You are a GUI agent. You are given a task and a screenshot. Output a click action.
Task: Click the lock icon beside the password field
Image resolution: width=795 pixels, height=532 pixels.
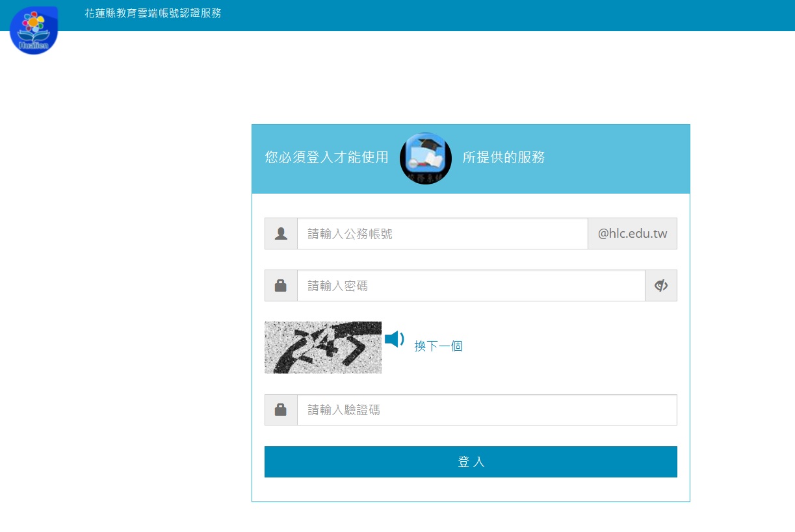[281, 286]
